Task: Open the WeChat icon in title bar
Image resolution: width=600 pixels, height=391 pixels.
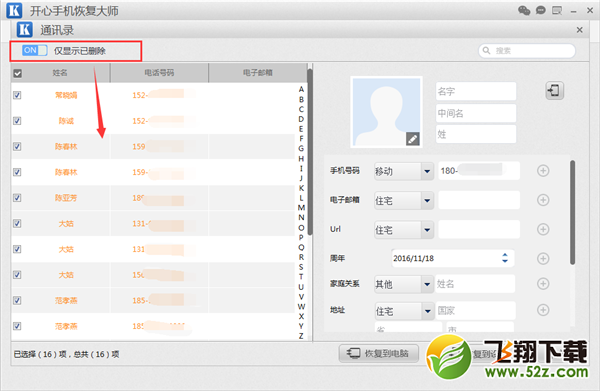Action: coord(524,10)
